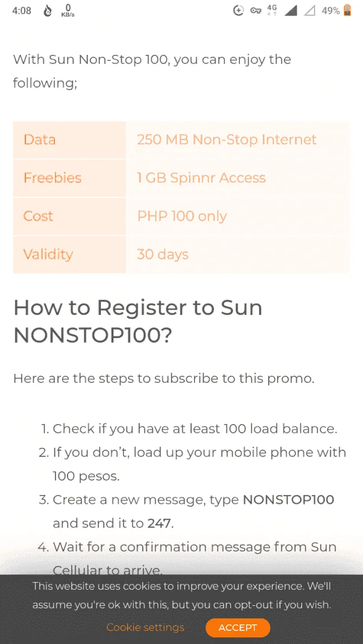The height and width of the screenshot is (644, 363).
Task: Tap the clock showing 4:08
Action: pos(21,11)
